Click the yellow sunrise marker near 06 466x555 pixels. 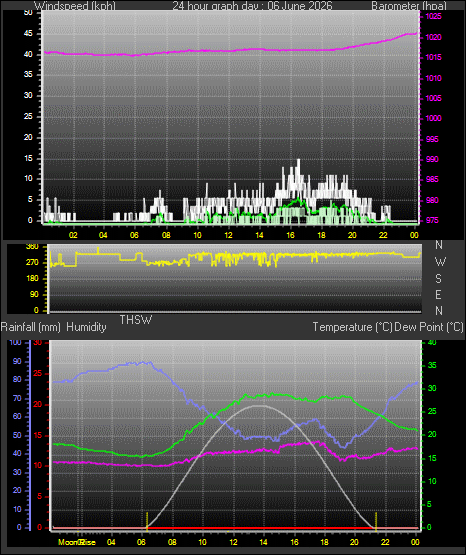tap(147, 521)
